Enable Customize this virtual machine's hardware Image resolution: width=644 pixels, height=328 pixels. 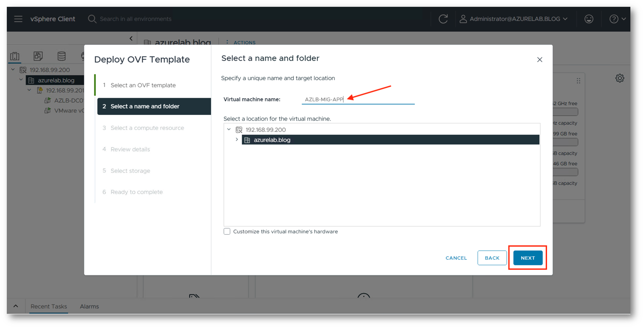point(227,232)
